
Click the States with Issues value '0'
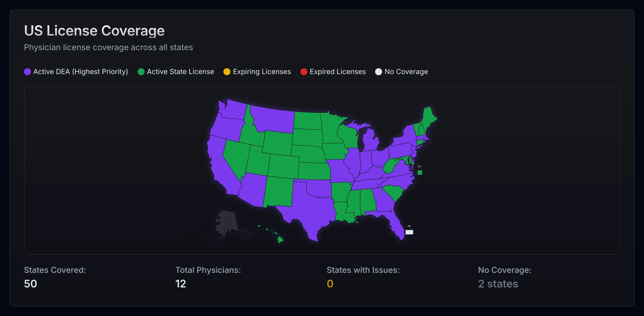(330, 284)
